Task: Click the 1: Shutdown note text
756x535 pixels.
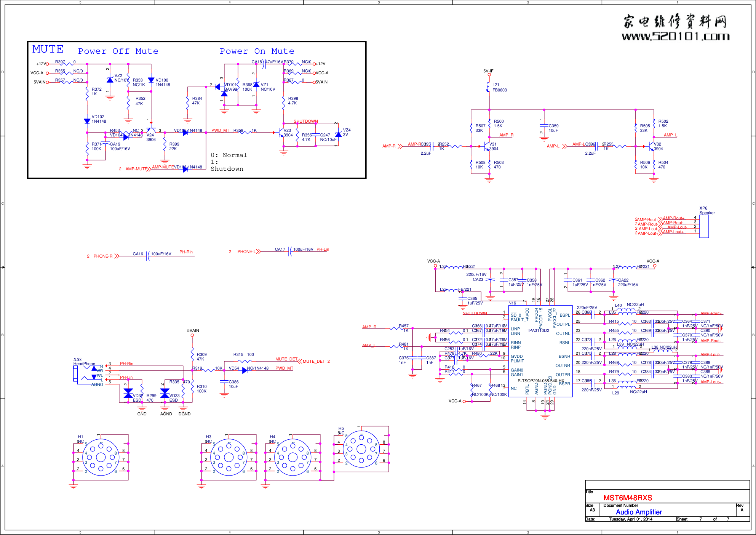Action: click(x=227, y=165)
